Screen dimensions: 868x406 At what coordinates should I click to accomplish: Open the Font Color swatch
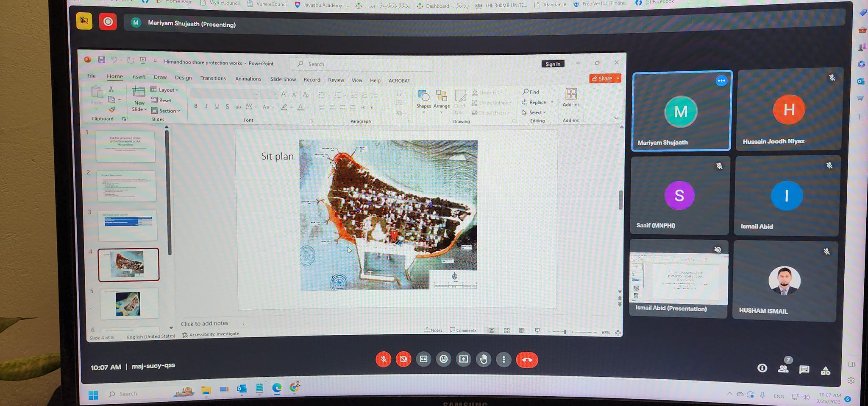click(300, 107)
